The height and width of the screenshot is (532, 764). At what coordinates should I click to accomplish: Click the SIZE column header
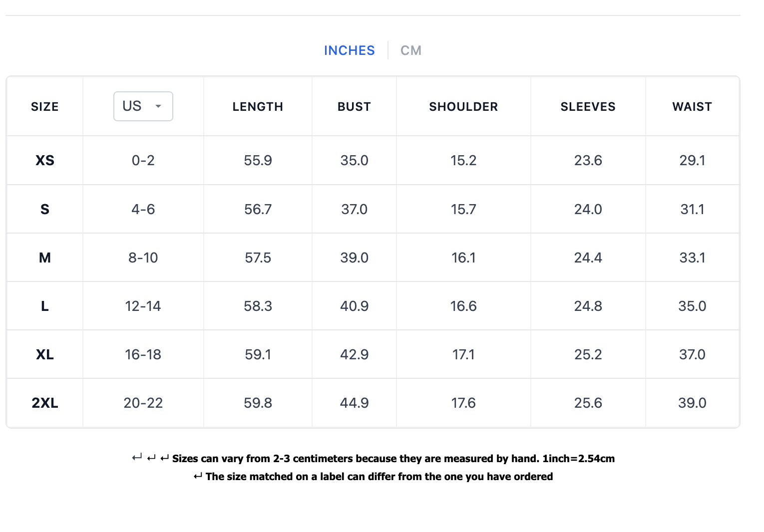coord(45,107)
